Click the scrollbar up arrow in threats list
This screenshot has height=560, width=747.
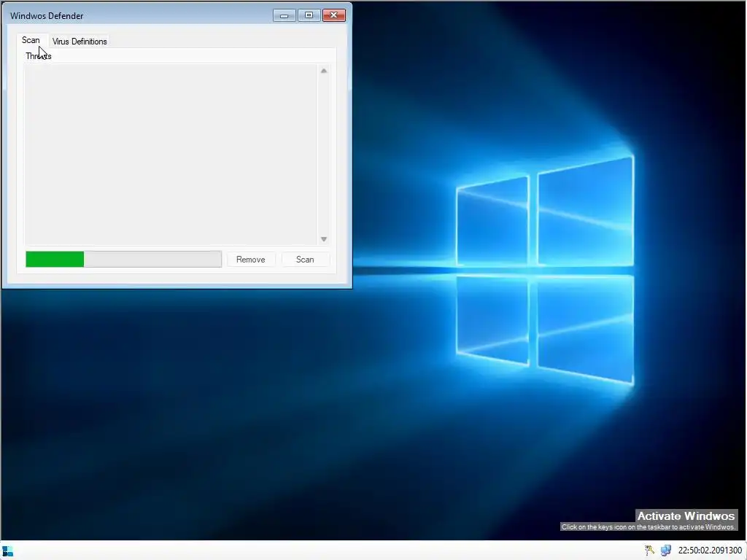point(324,71)
